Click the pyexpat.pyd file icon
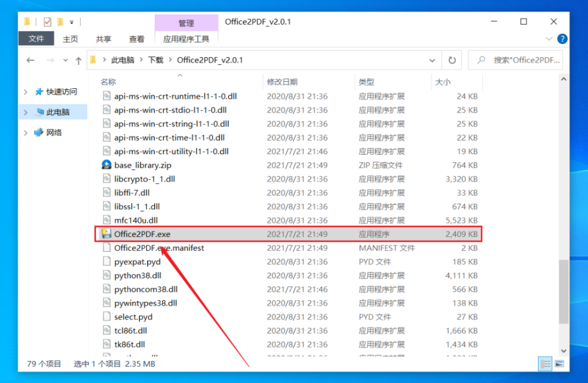Screen dimensions: 588x383 tap(106, 261)
